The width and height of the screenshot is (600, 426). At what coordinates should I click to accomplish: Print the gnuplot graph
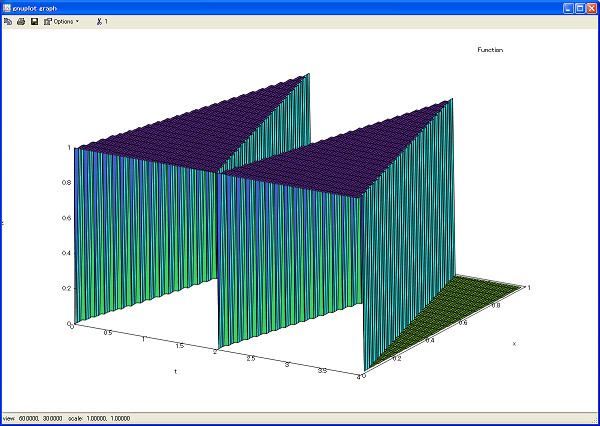pos(21,21)
